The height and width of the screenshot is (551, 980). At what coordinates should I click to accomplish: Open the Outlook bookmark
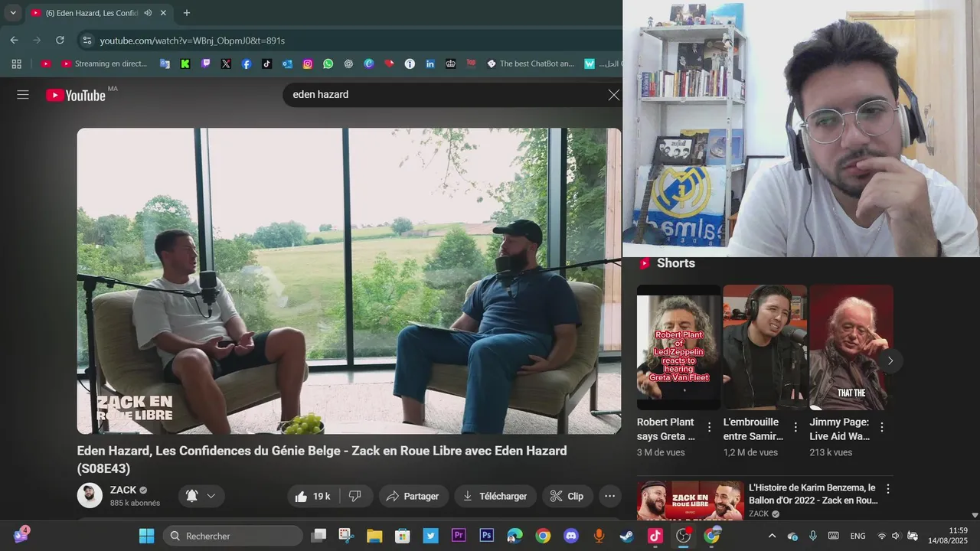coord(287,64)
